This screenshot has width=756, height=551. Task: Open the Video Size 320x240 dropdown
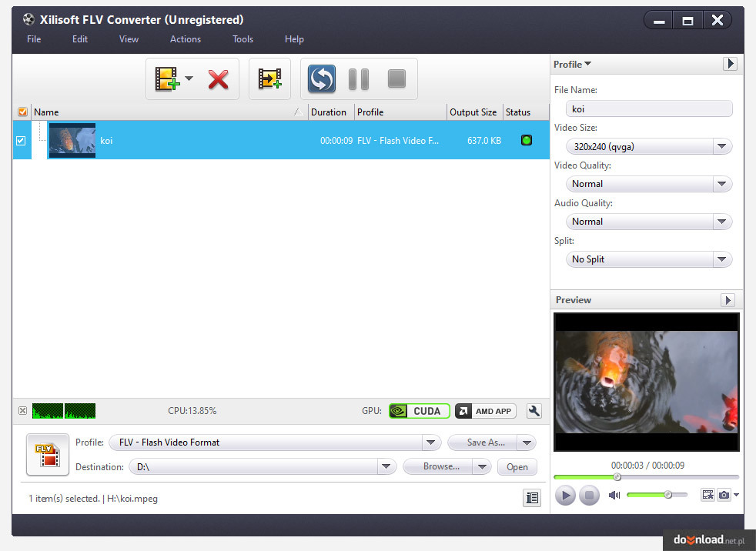coord(649,146)
